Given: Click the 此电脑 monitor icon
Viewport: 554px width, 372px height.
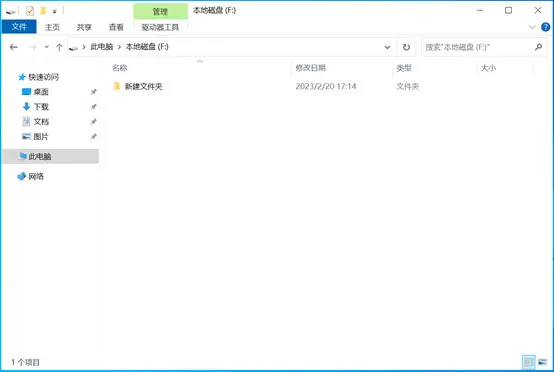Looking at the screenshot, I should tap(23, 156).
